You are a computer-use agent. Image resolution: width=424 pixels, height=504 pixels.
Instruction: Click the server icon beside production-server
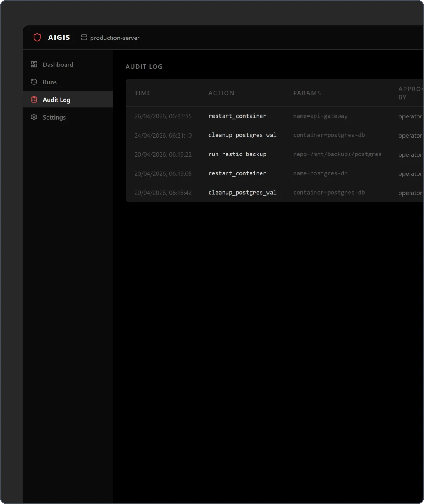[84, 38]
